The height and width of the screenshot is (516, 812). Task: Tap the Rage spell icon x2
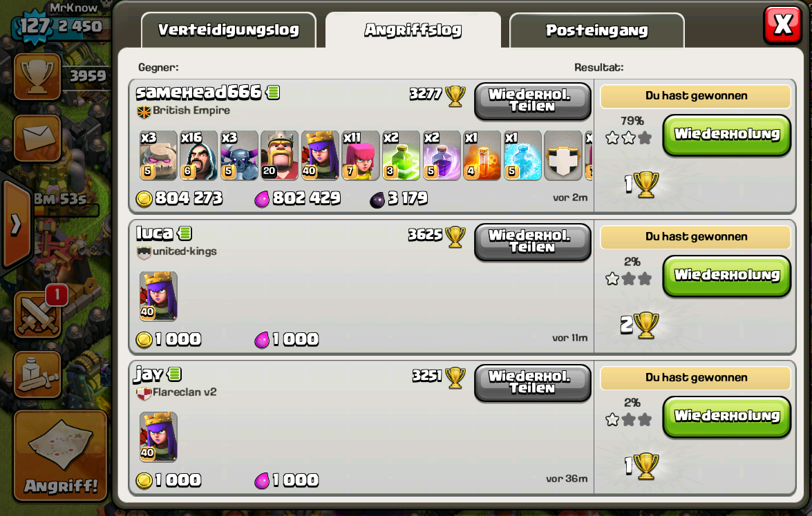[441, 155]
